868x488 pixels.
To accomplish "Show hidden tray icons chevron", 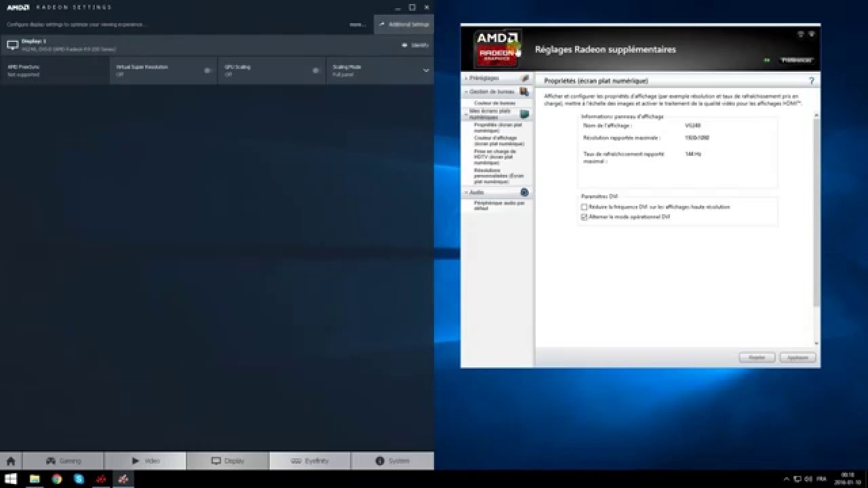I will [x=787, y=479].
